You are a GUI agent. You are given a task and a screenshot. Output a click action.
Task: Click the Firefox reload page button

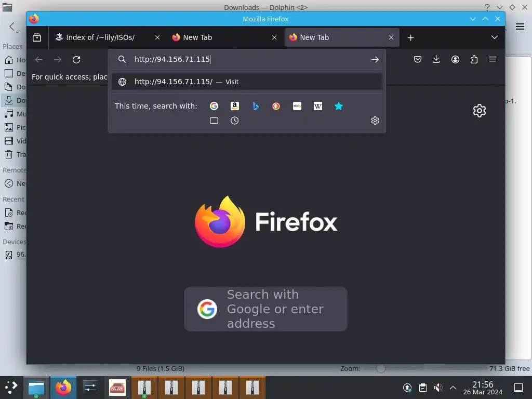[x=76, y=60]
